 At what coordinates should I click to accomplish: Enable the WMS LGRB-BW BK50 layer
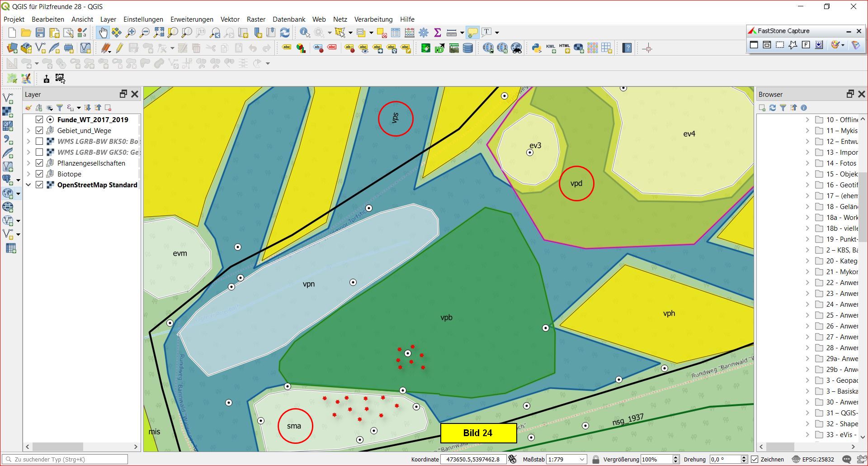click(x=39, y=142)
